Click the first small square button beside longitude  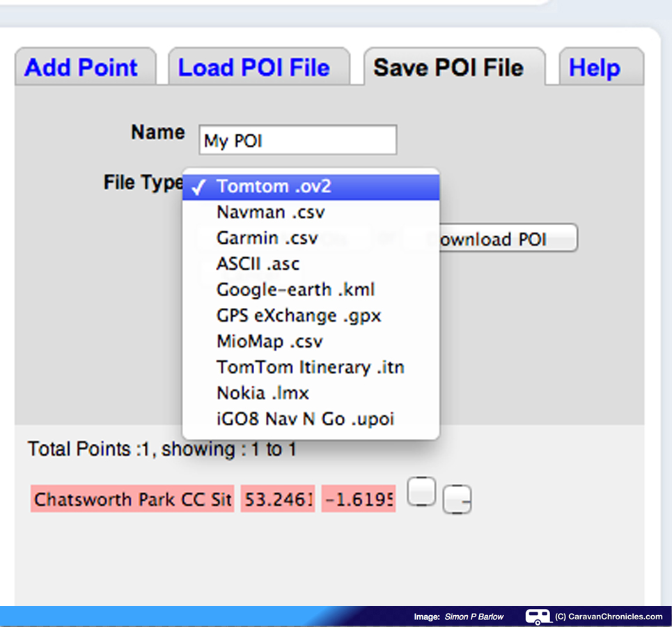pyautogui.click(x=421, y=492)
